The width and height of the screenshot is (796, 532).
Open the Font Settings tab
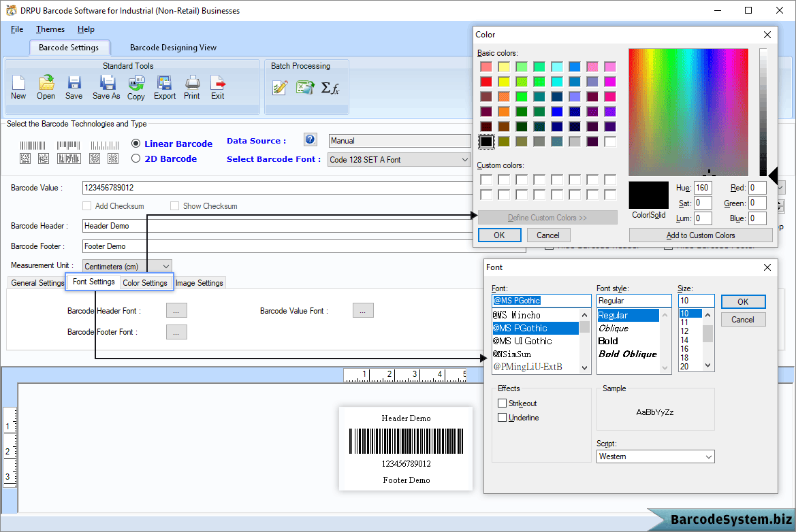tap(94, 282)
